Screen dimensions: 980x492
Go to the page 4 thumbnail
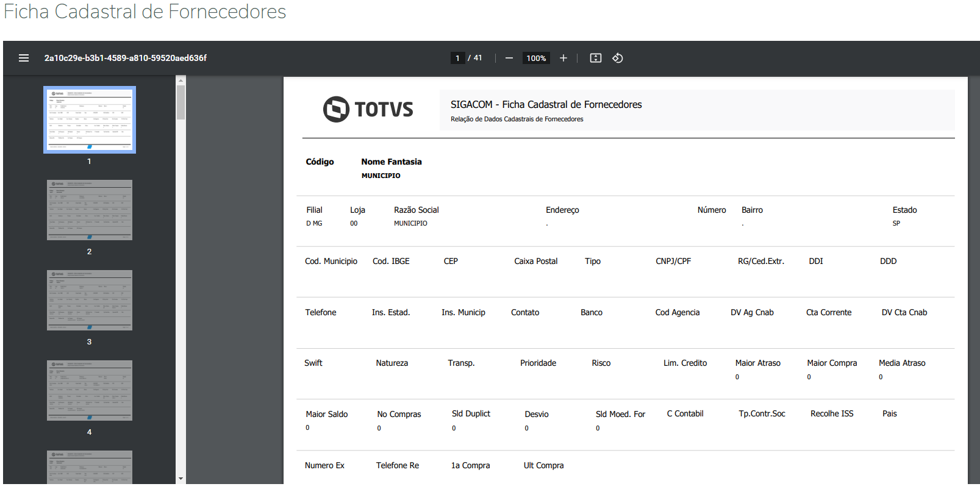coord(90,390)
